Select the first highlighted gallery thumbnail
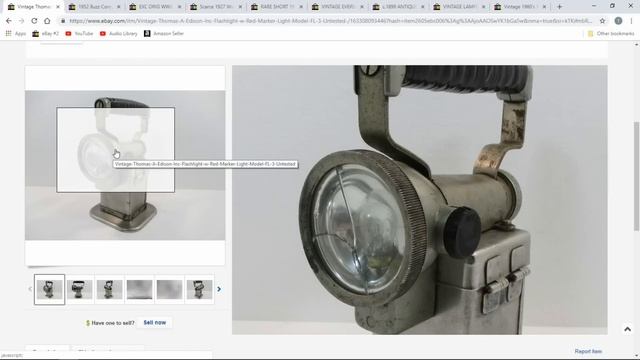The width and height of the screenshot is (640, 360). 49,289
